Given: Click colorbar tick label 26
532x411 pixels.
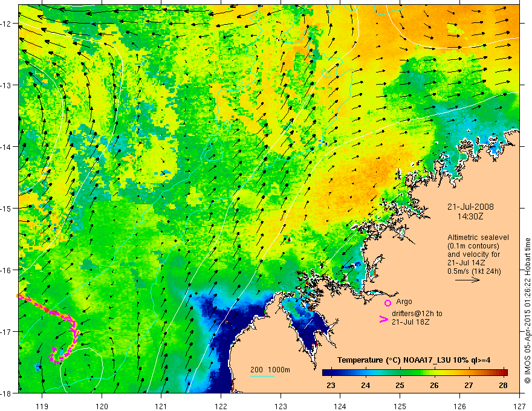Looking at the screenshot, I should (434, 385).
